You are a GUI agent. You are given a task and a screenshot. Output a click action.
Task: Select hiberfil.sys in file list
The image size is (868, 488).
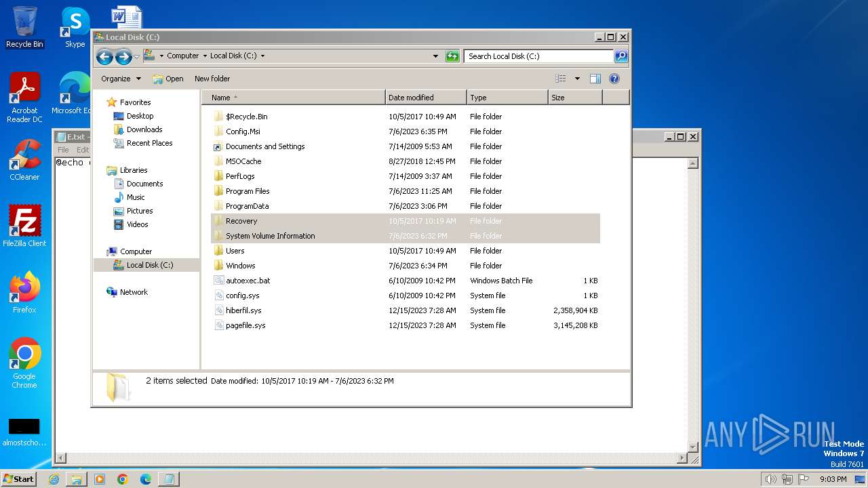tap(406, 310)
